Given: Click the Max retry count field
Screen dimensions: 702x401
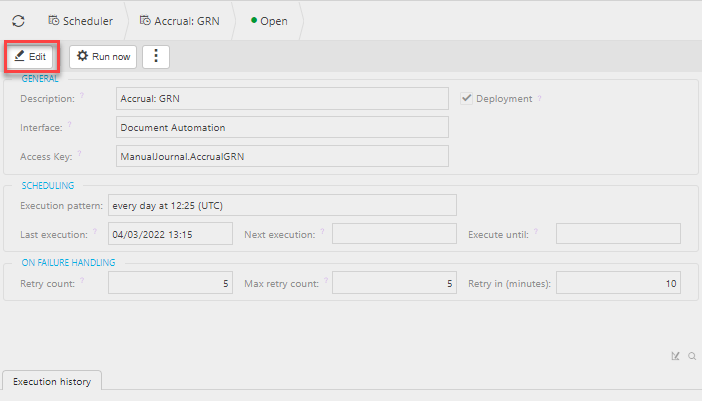Looking at the screenshot, I should 394,283.
